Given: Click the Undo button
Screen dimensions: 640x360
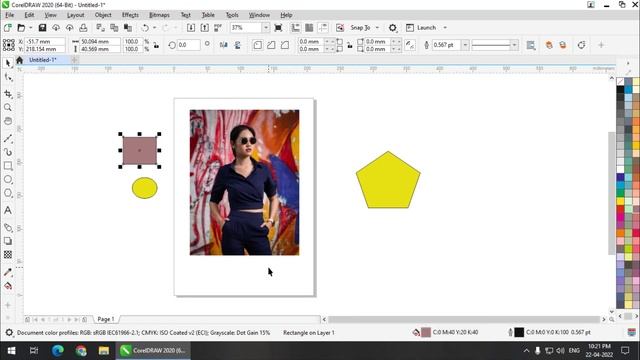Looking at the screenshot, I should (145, 28).
